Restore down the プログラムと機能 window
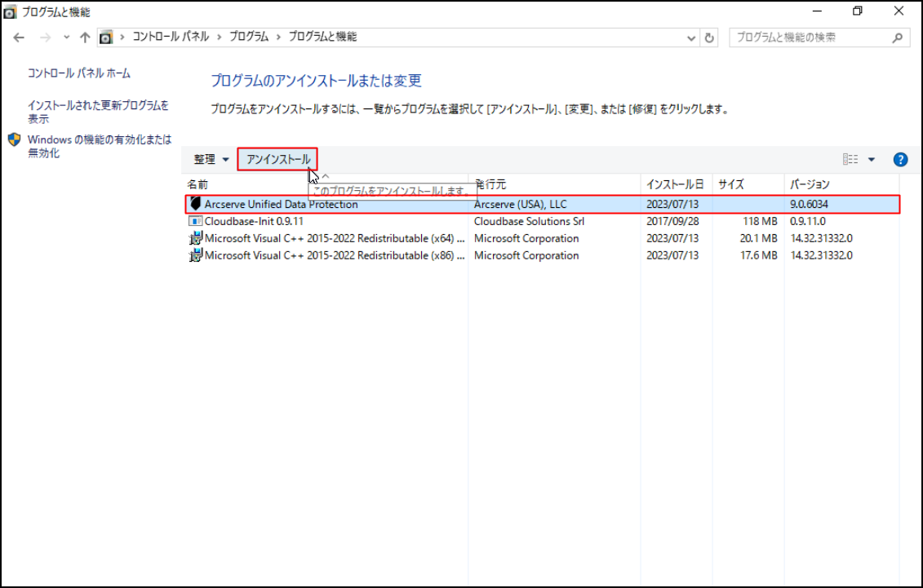 858,11
